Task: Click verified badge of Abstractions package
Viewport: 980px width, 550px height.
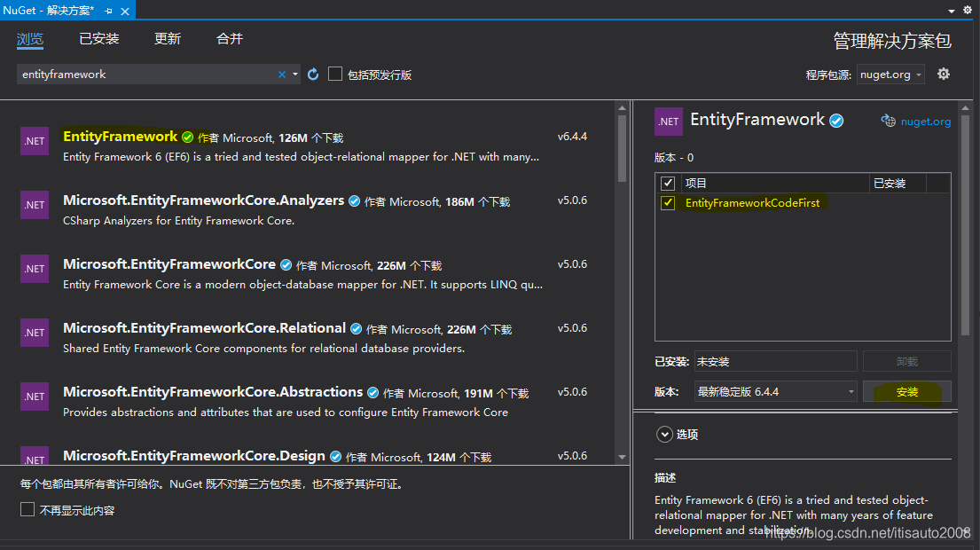Action: [x=373, y=392]
